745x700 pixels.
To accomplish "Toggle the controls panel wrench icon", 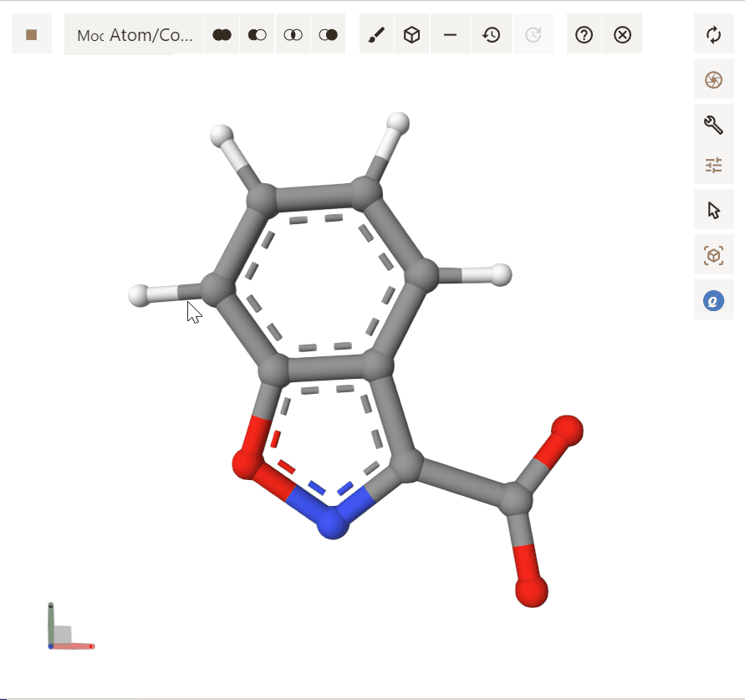I will click(713, 125).
